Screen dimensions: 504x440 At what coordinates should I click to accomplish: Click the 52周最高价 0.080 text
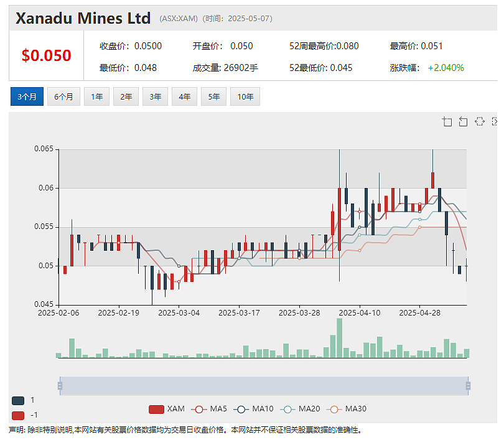(x=324, y=46)
